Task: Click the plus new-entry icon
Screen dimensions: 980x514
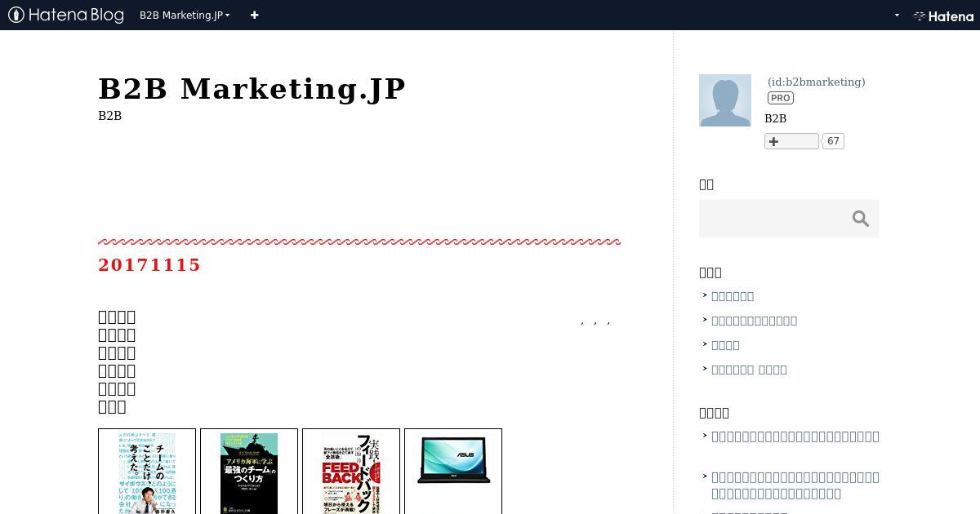Action: [x=254, y=15]
